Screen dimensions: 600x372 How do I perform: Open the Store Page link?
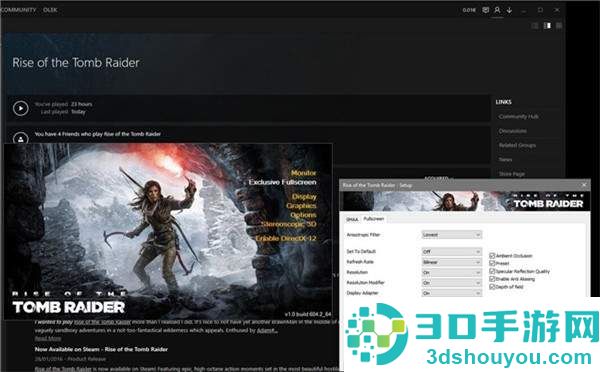click(512, 174)
